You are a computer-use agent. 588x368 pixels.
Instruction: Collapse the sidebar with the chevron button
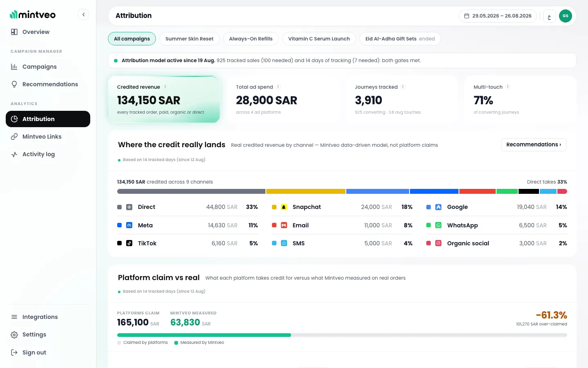tap(83, 15)
